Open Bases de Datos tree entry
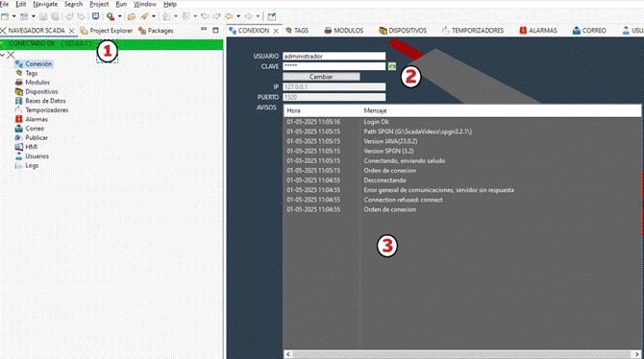Viewport: 644px width, 359px height. [x=45, y=101]
